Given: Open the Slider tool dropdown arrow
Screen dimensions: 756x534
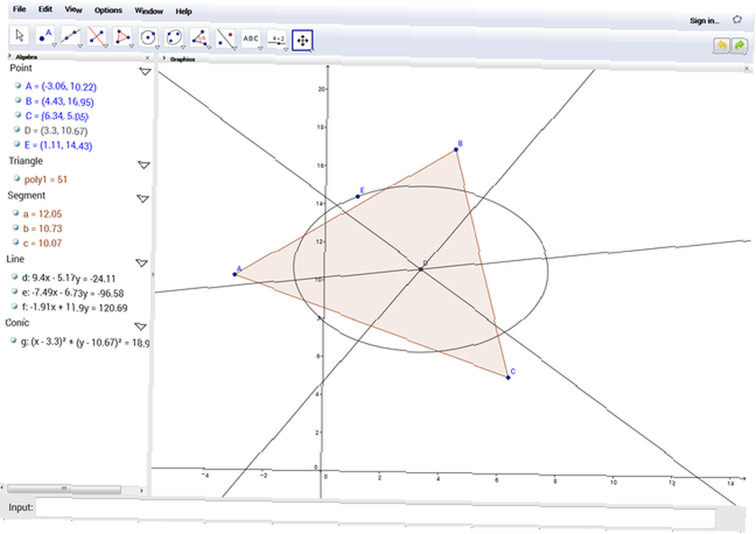Looking at the screenshot, I should point(286,48).
